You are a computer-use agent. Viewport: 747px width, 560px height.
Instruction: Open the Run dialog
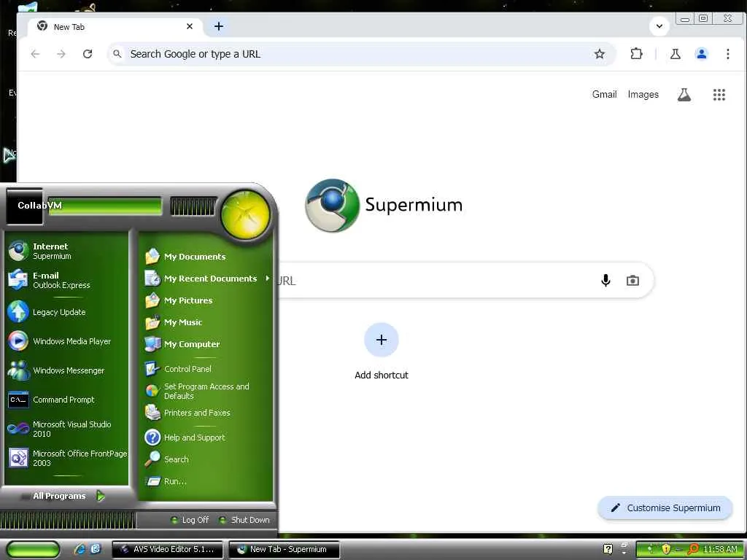207,481
